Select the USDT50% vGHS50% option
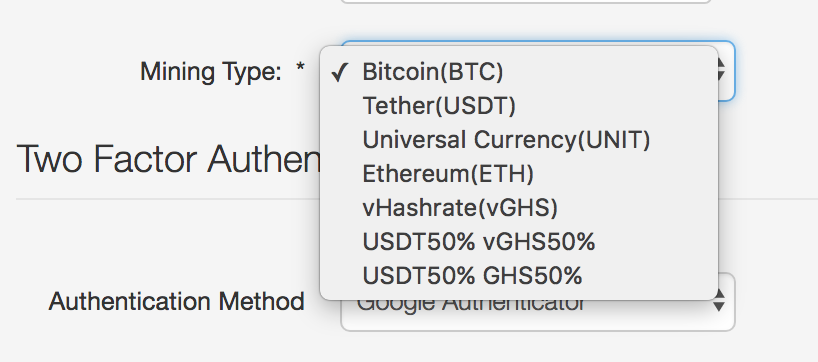The height and width of the screenshot is (362, 818). pyautogui.click(x=519, y=242)
